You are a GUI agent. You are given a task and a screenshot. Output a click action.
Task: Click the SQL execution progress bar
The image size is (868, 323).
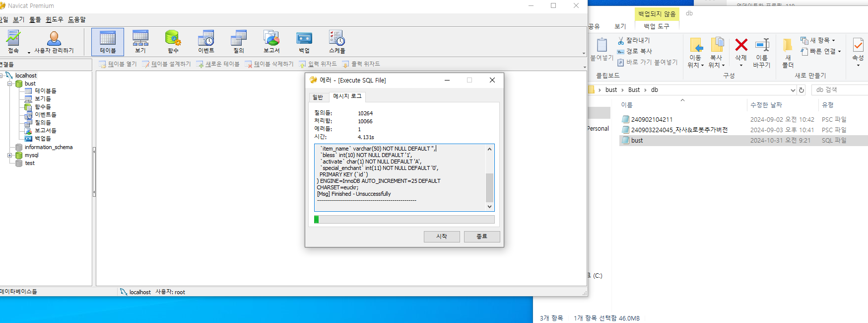click(x=404, y=220)
